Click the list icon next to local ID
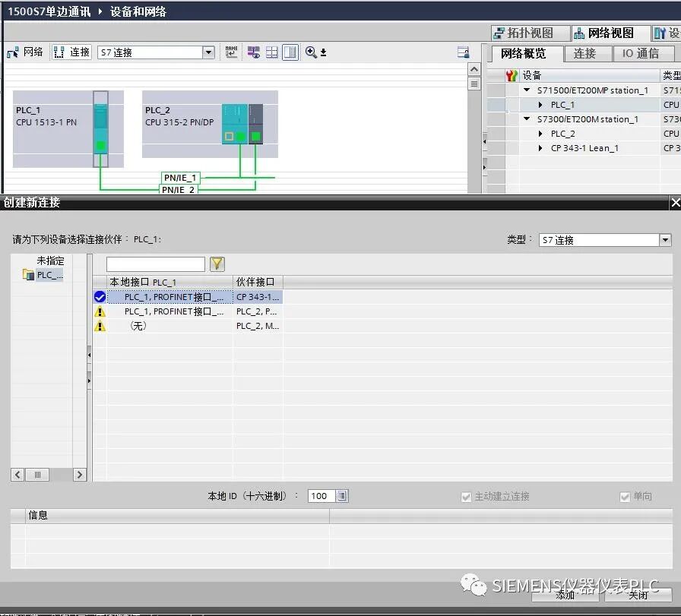 [342, 496]
